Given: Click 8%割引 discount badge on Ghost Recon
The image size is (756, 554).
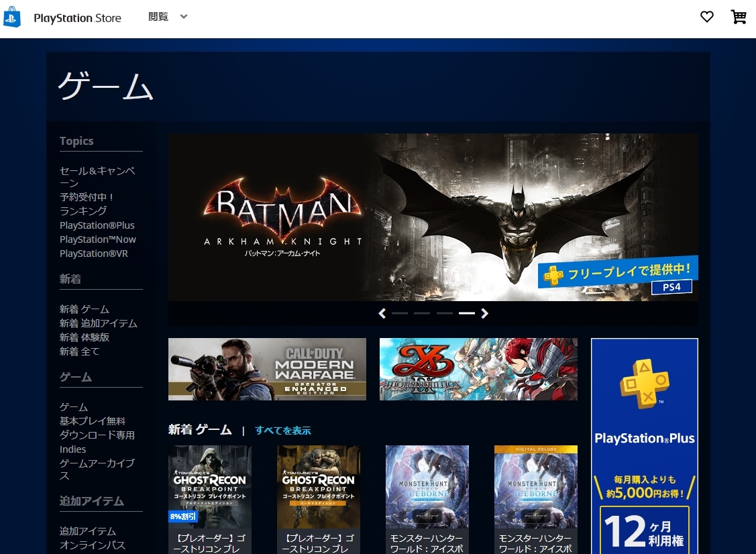Looking at the screenshot, I should pos(183,516).
